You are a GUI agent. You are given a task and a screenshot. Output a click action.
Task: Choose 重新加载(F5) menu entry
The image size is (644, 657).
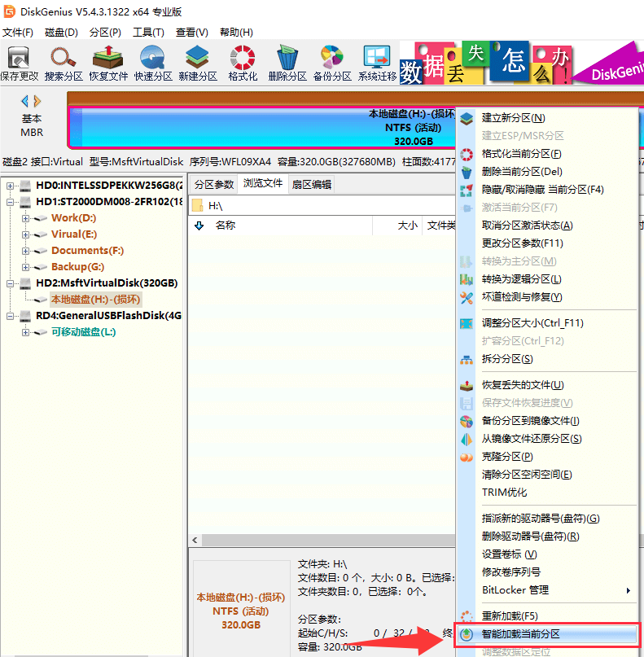(x=547, y=616)
